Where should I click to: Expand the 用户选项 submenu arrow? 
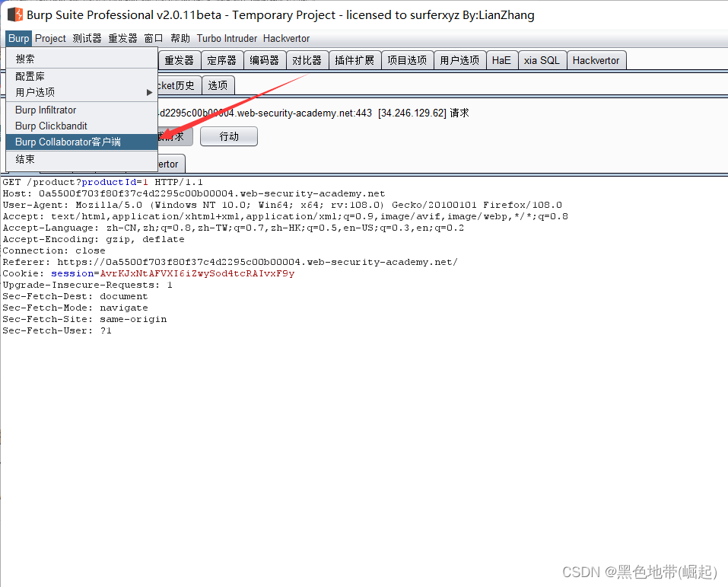pyautogui.click(x=149, y=92)
